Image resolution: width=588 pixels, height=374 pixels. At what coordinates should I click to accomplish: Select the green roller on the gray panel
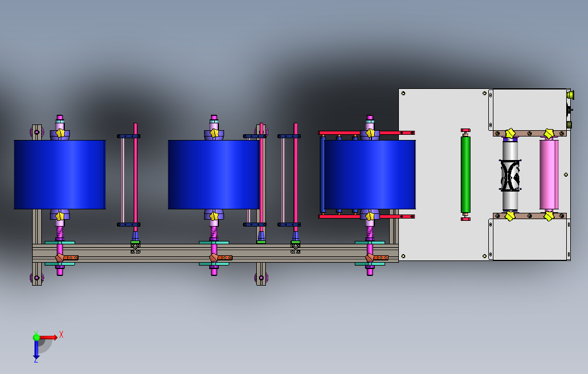tap(465, 174)
